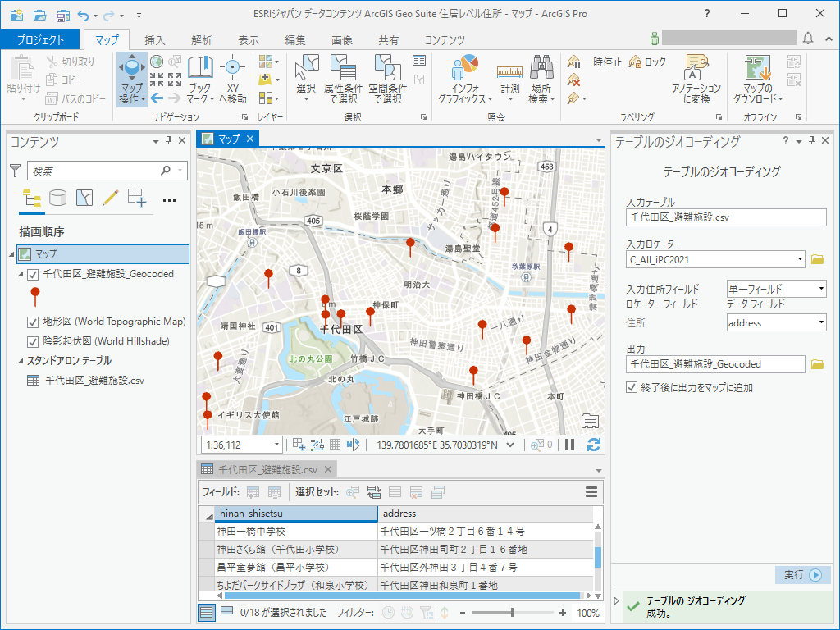Click the 入力テーブル input field

[x=726, y=217]
